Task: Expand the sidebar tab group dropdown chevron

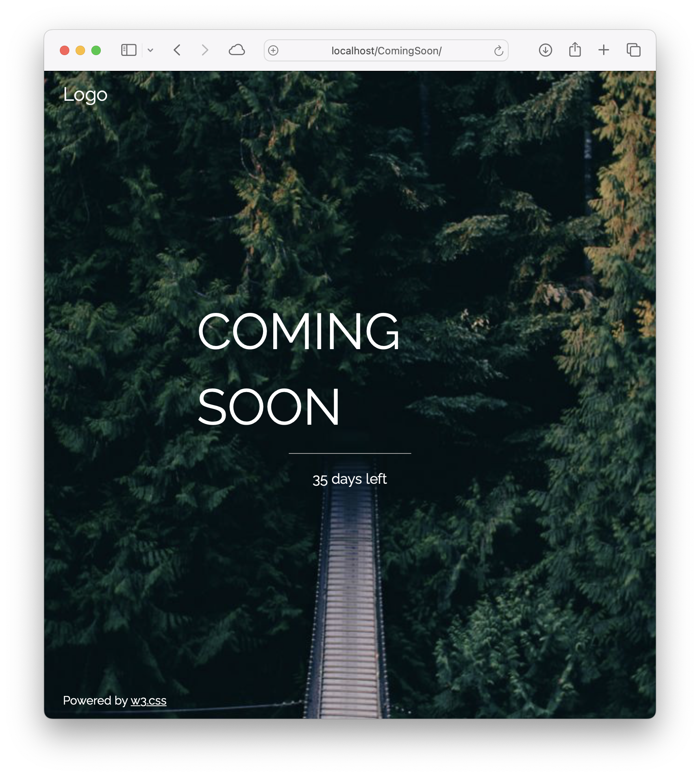Action: tap(150, 50)
